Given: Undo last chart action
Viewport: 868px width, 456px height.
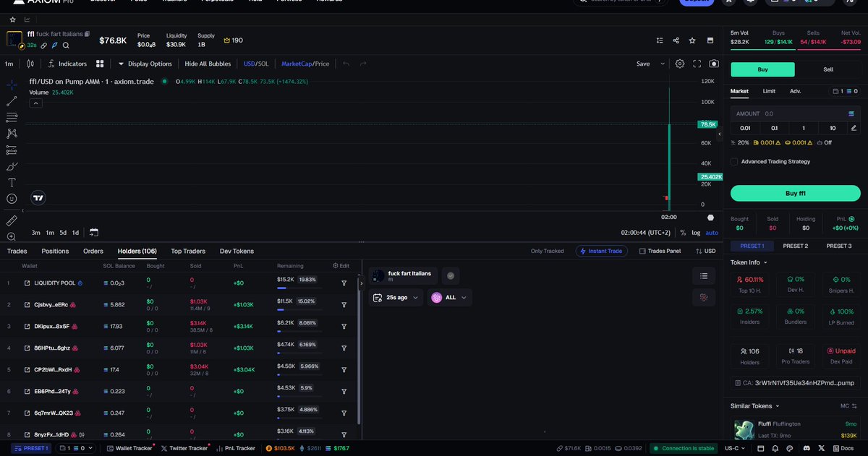Looking at the screenshot, I should pos(346,64).
